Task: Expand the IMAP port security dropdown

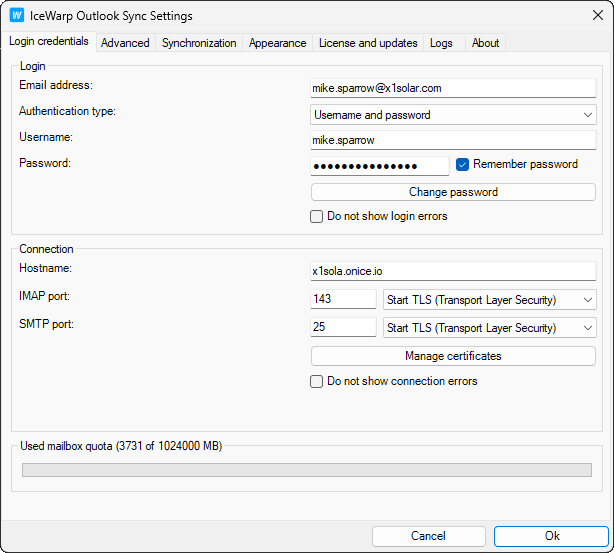Action: coord(489,299)
